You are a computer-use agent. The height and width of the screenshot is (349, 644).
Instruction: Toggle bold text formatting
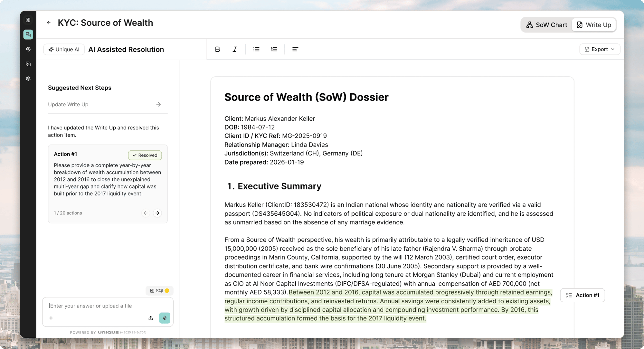click(217, 49)
